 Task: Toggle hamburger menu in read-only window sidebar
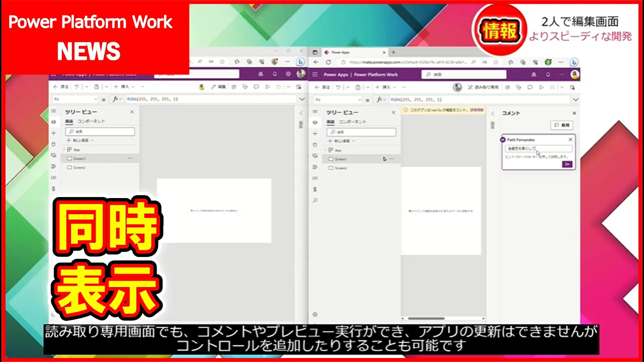[315, 112]
